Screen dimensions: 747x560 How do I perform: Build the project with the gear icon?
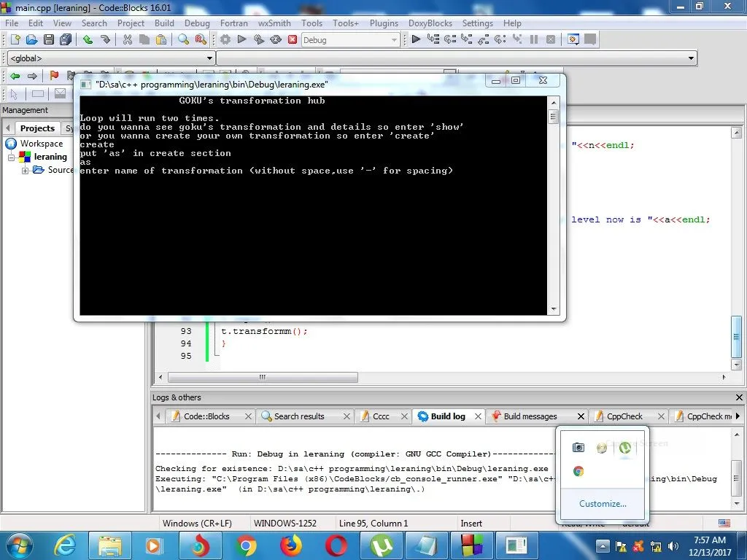tap(225, 39)
